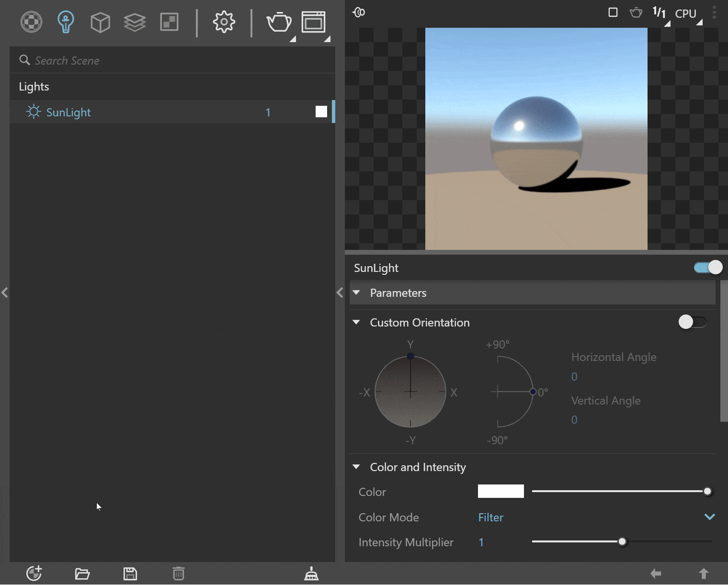
Task: Click the preview interactive swirl icon
Action: 359,12
